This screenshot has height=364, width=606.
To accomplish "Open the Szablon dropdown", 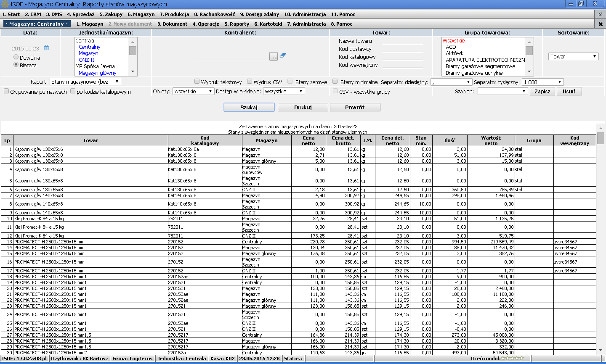I will pos(502,91).
